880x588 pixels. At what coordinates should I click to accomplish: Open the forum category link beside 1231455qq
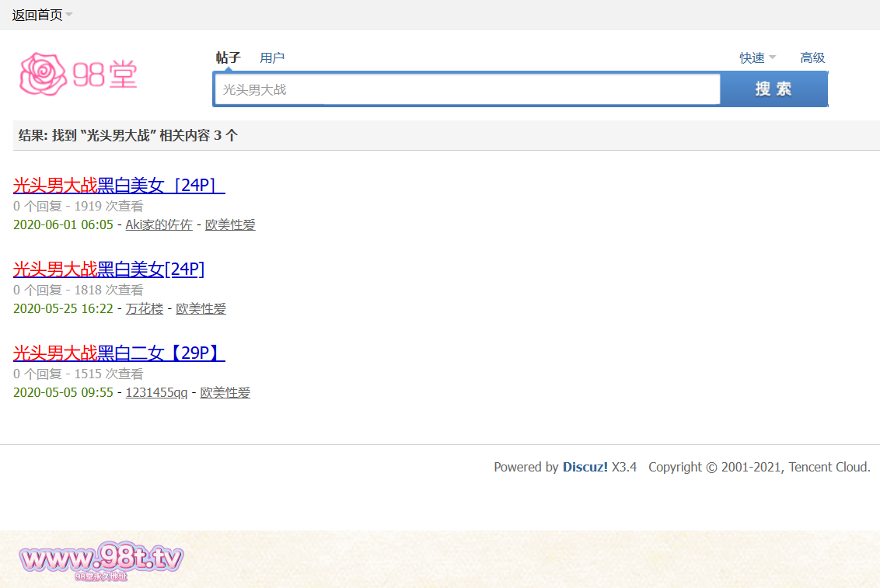pyautogui.click(x=225, y=392)
